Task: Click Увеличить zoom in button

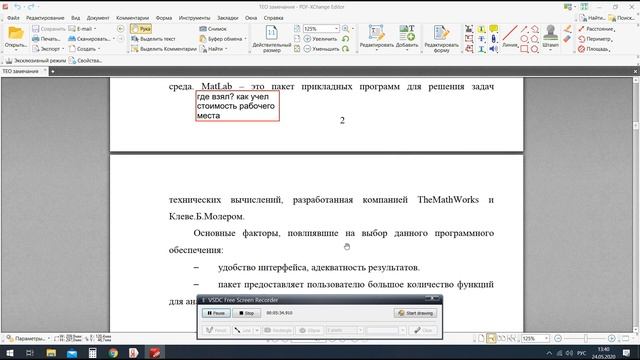Action: (321, 39)
